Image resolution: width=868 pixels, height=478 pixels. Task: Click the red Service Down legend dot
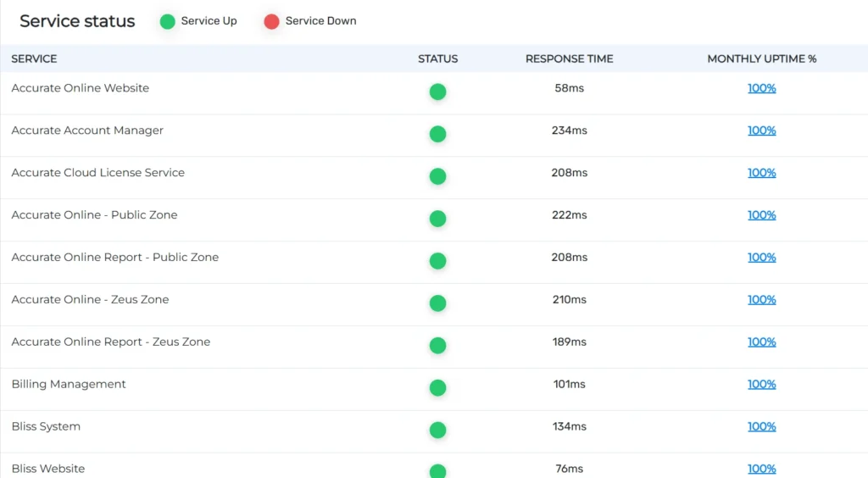click(271, 21)
